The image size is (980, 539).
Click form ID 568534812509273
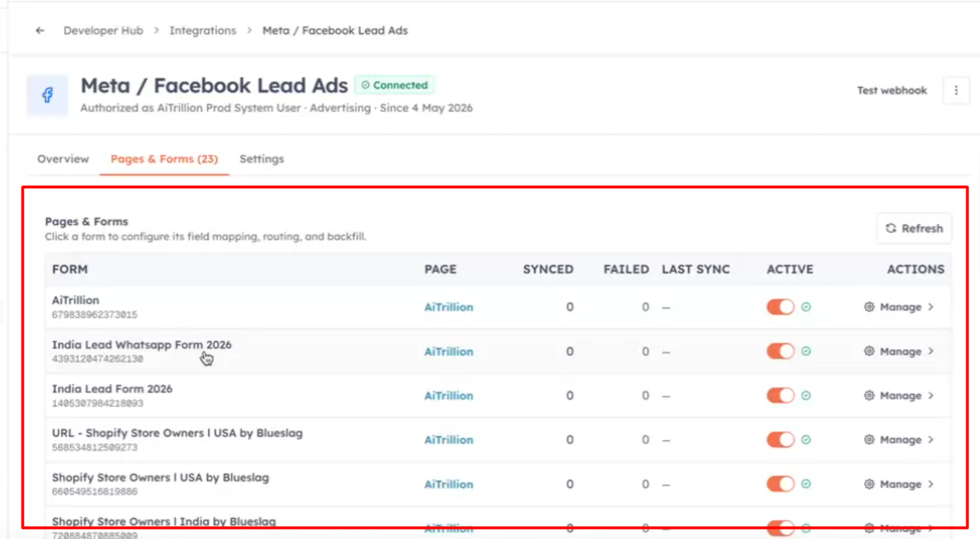(94, 447)
